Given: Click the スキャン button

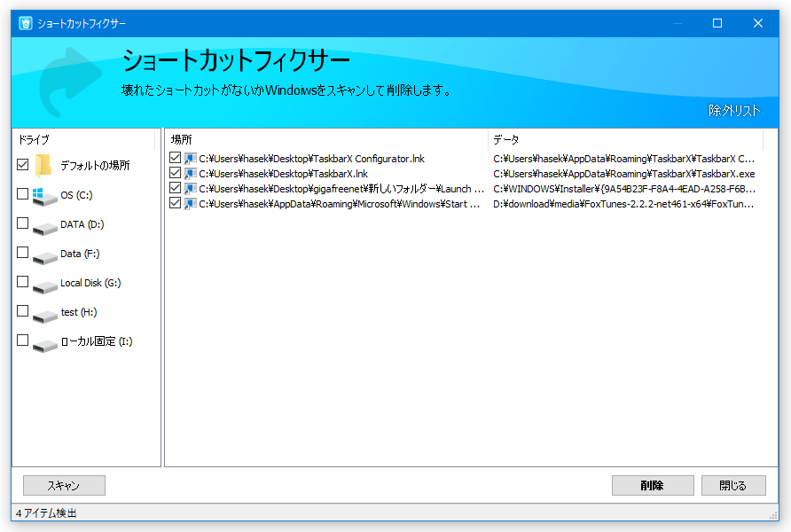Looking at the screenshot, I should coord(64,485).
